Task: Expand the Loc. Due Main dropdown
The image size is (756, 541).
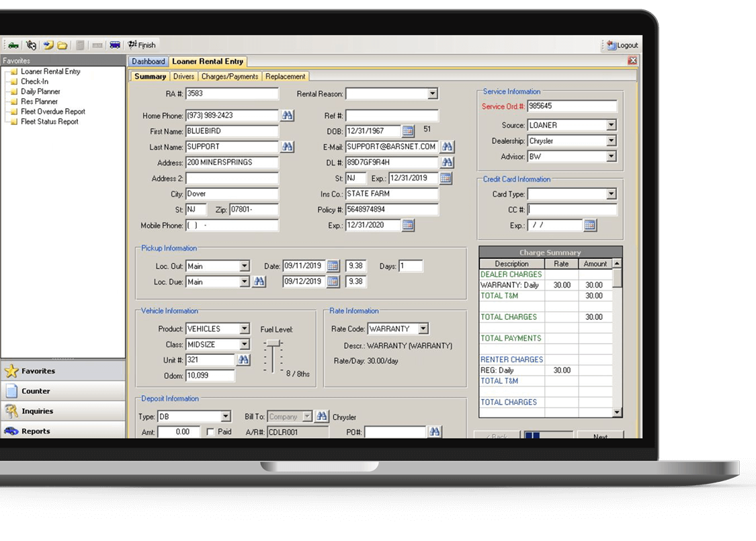Action: click(245, 282)
